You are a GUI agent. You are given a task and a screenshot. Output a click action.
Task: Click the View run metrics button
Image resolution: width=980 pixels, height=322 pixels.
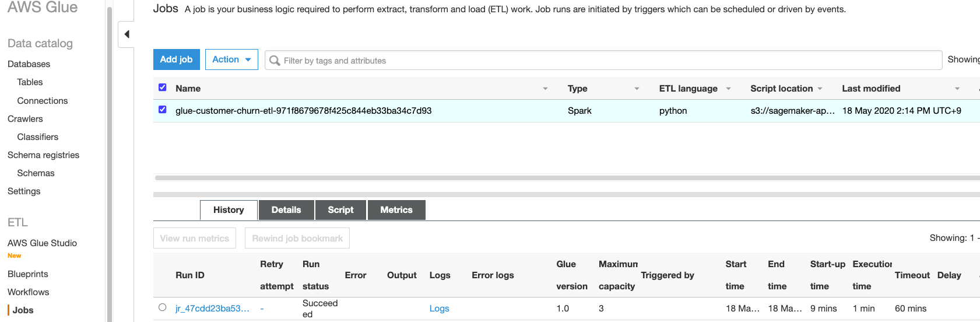pyautogui.click(x=195, y=238)
